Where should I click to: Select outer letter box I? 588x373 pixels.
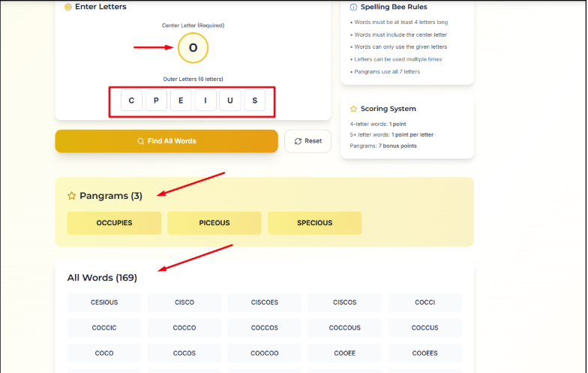(x=205, y=101)
